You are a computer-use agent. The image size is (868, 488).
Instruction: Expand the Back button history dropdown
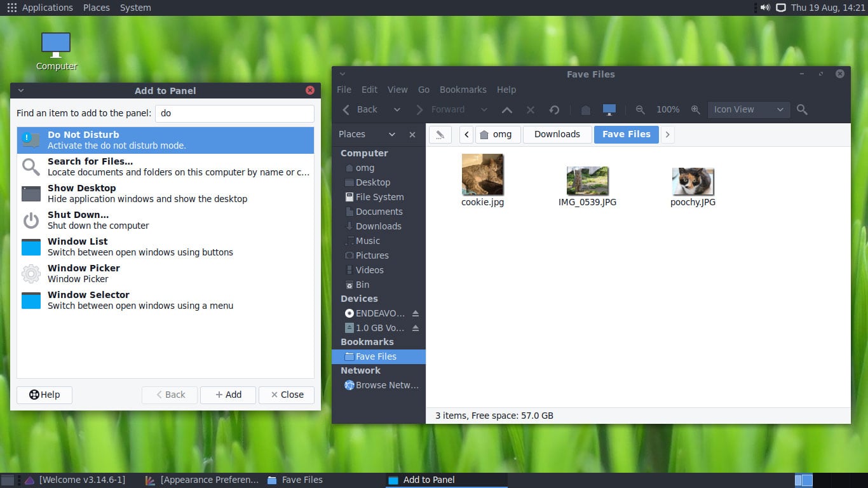pos(397,109)
